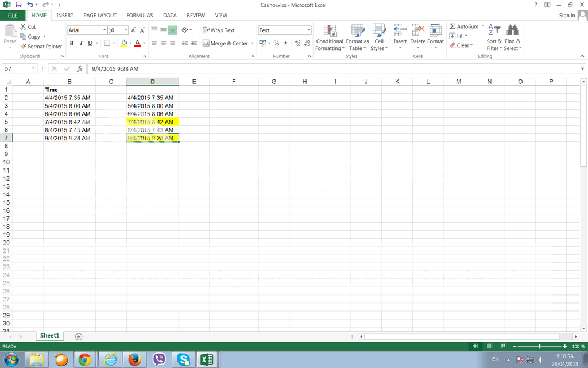
Task: Expand the Name Box dropdown for D7
Action: point(33,69)
